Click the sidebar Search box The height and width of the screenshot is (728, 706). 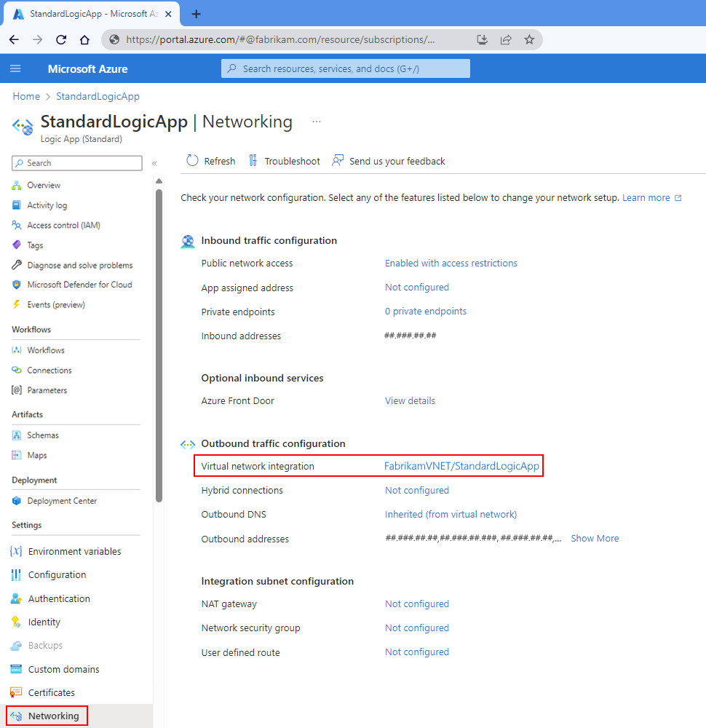click(76, 162)
